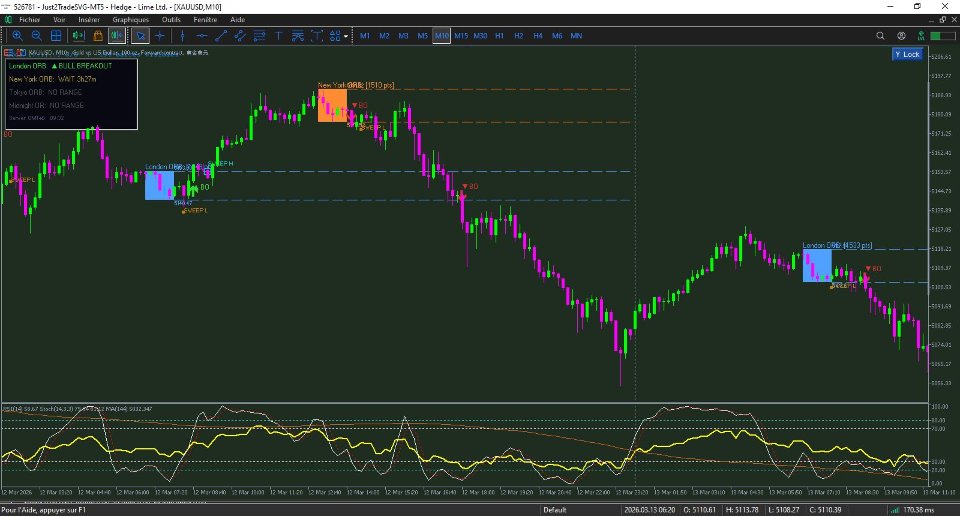Open the account profile icon
The height and width of the screenshot is (516, 960).
tap(901, 36)
